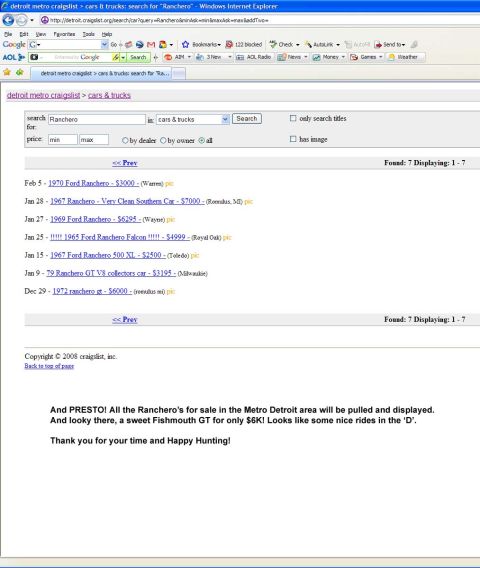The image size is (480, 568).
Task: Click the top << Prev link
Action: click(125, 163)
